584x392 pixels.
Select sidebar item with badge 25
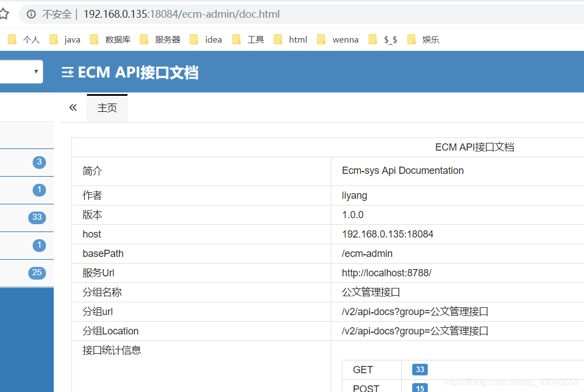[x=27, y=273]
